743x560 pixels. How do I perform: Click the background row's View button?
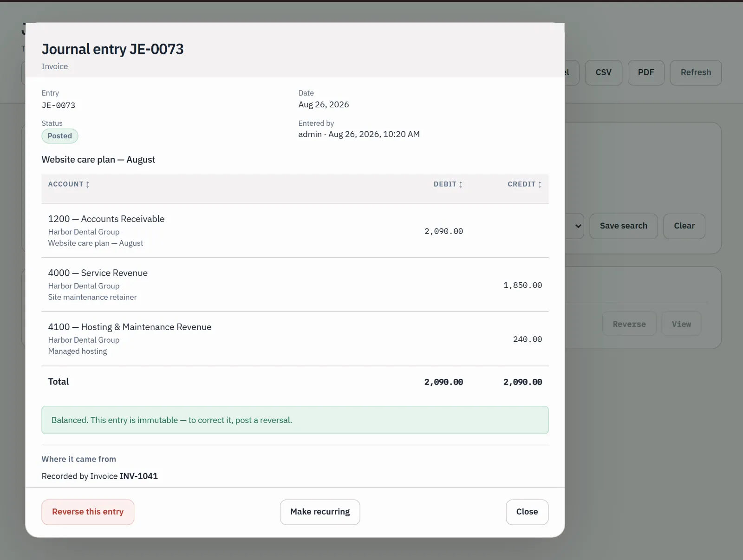(681, 324)
